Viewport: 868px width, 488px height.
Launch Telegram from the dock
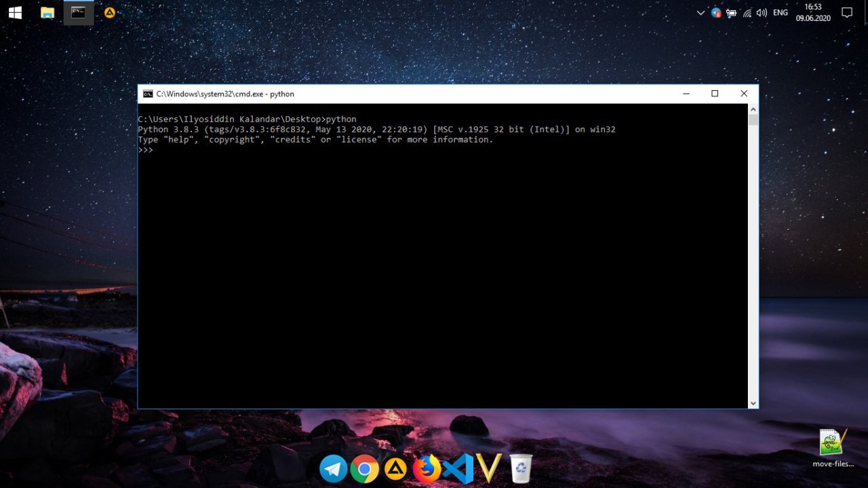click(x=333, y=468)
